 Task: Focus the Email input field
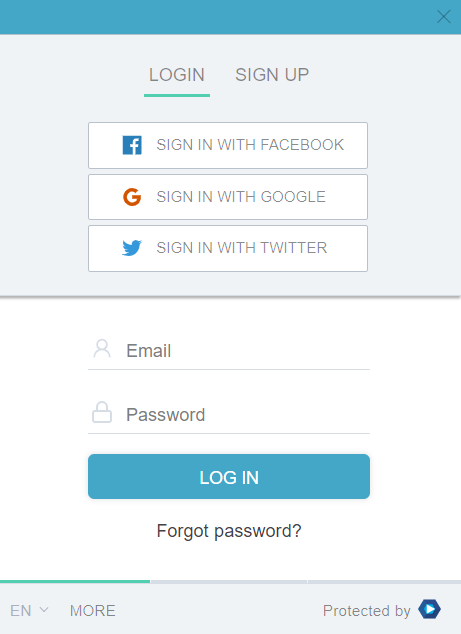[229, 351]
